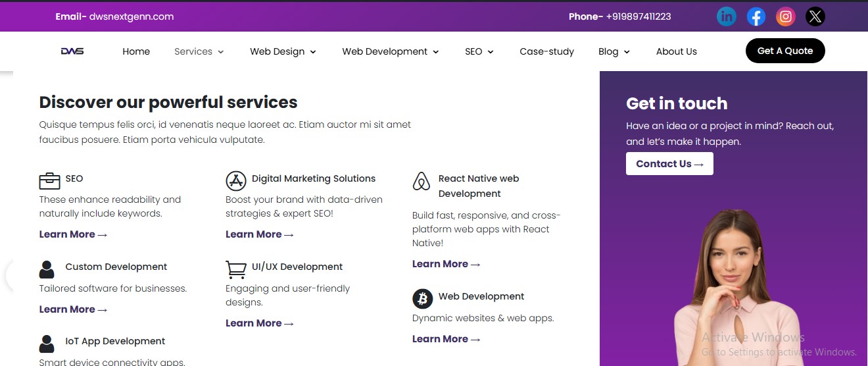Click the Web Development bitcoin icon
Viewport: 868px width, 366px height.
click(x=423, y=298)
